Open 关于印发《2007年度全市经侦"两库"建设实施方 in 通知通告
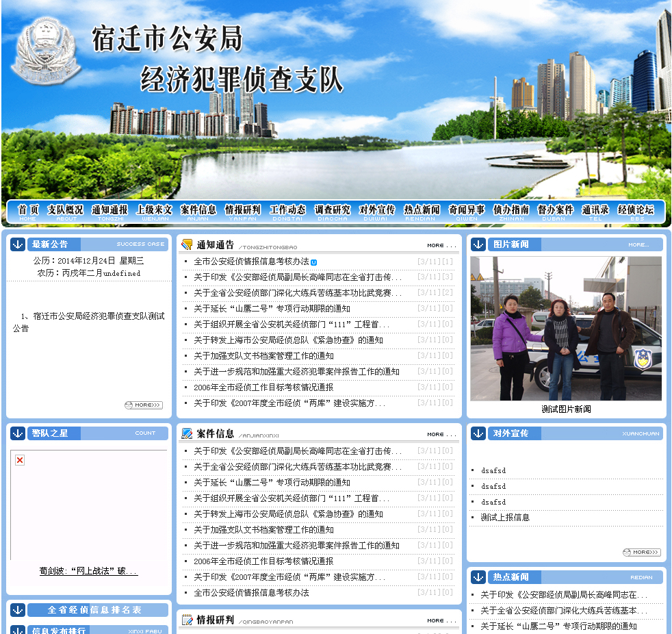 point(289,403)
